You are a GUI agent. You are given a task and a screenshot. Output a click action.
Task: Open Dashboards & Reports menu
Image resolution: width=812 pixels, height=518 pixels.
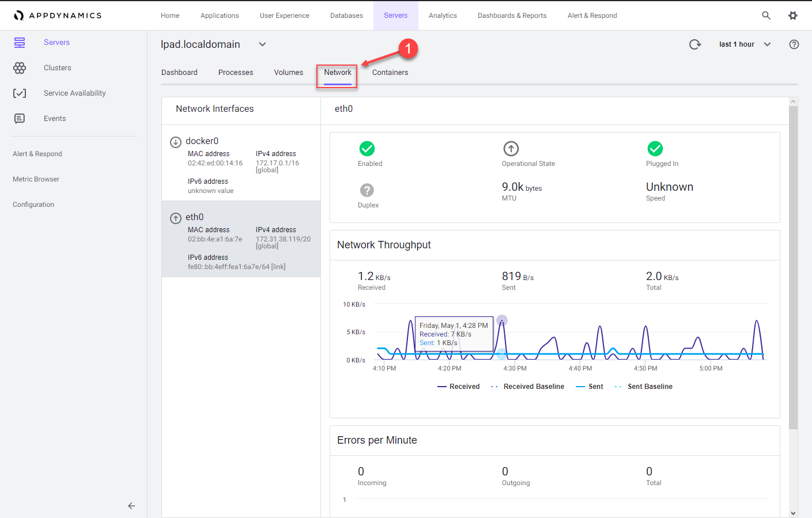[x=512, y=16]
